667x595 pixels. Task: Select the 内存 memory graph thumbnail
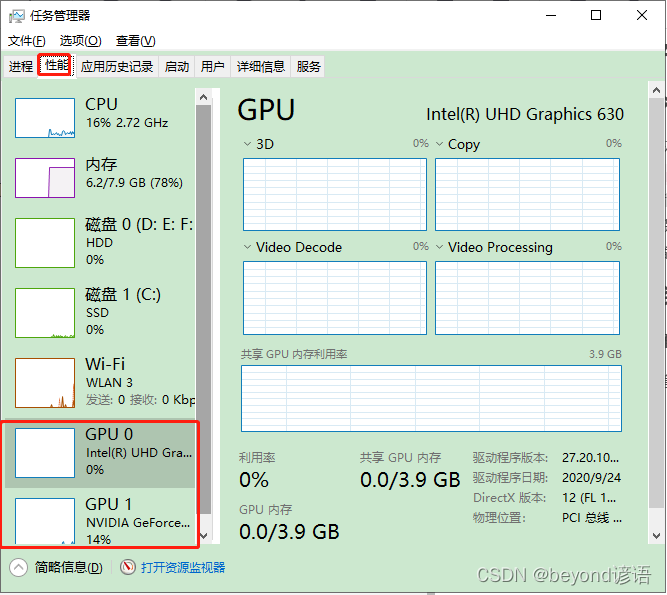(x=45, y=178)
